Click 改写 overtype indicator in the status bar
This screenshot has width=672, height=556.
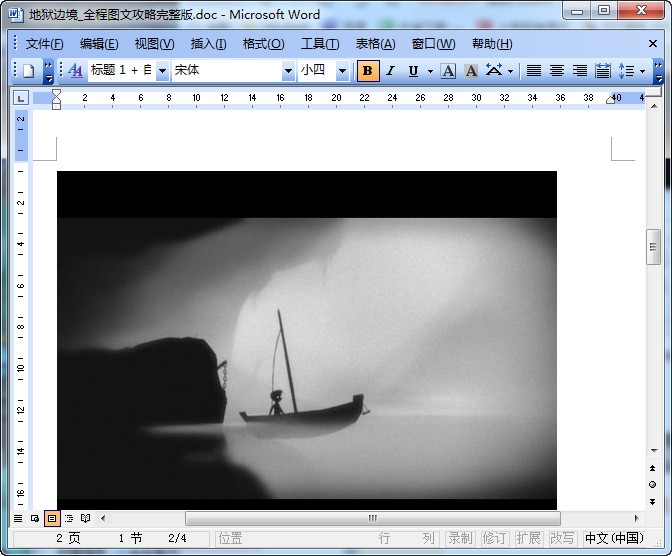562,538
